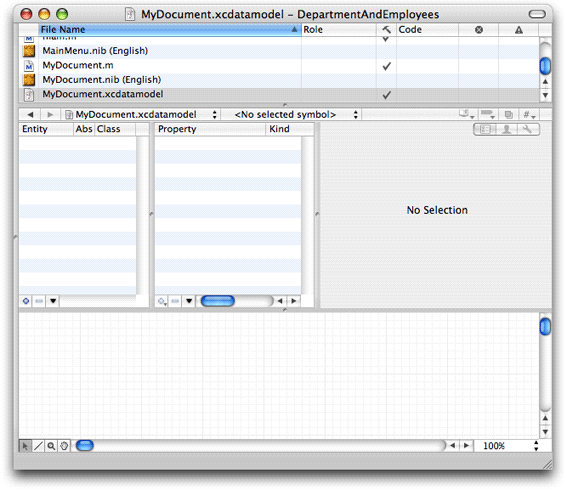The image size is (567, 493).
Task: Select MainMenu.nib (English) in file list
Action: click(278, 51)
